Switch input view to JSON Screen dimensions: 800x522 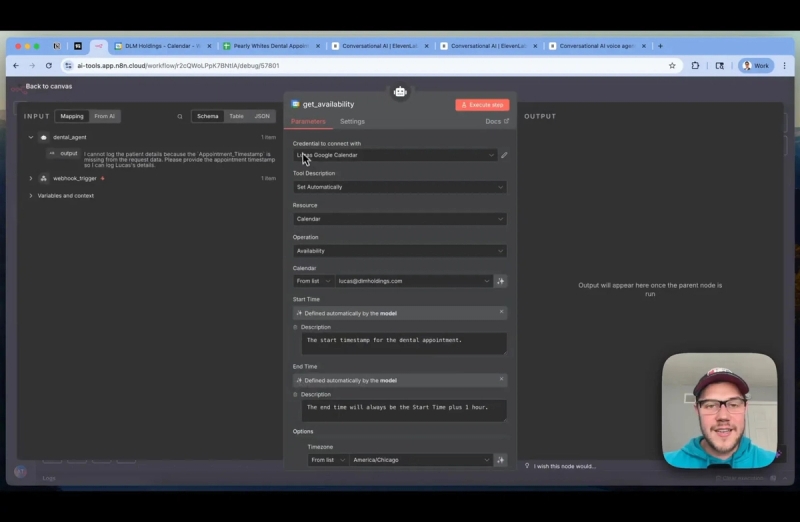pos(262,116)
